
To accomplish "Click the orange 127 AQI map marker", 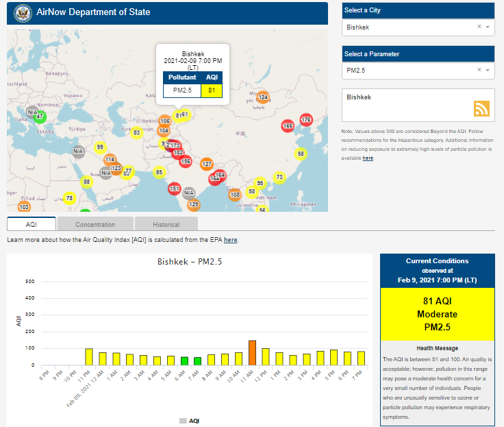I will (x=206, y=164).
